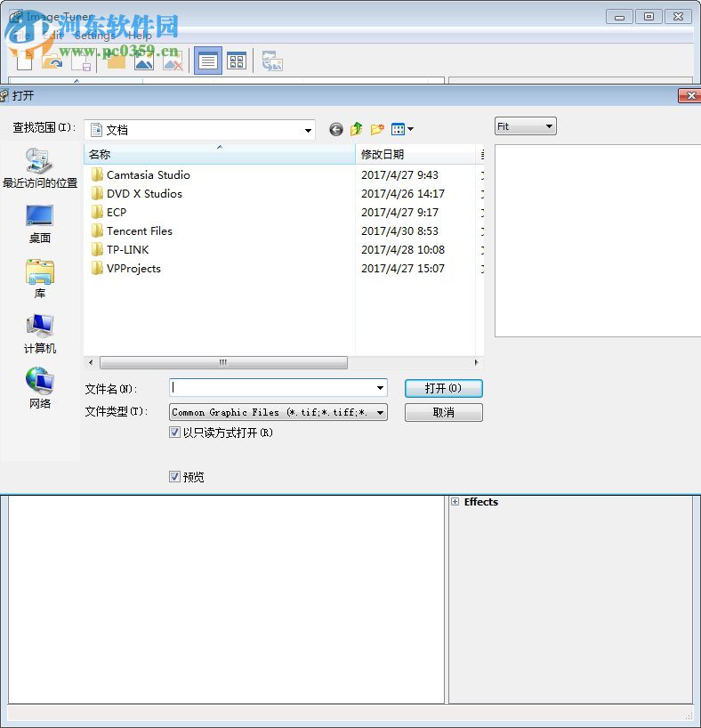This screenshot has width=701, height=728.
Task: Click the date 2017/4/27 9:17
Action: pos(399,212)
